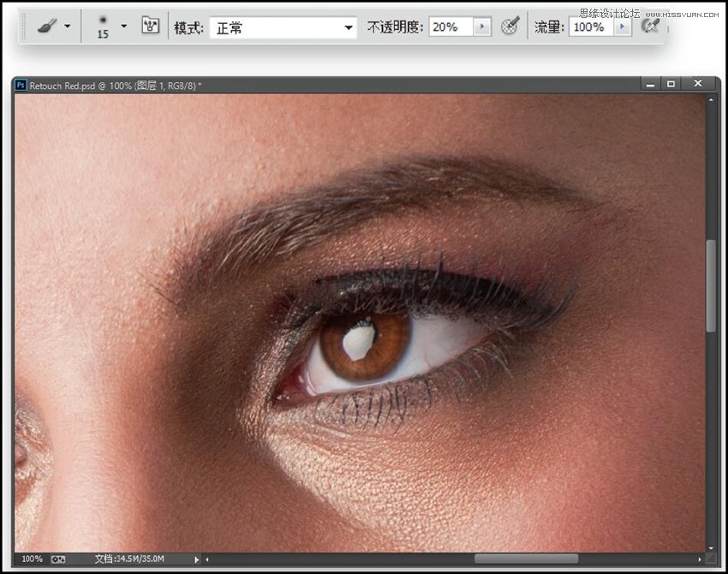Open the 模式 blend mode dropdown

tap(282, 28)
